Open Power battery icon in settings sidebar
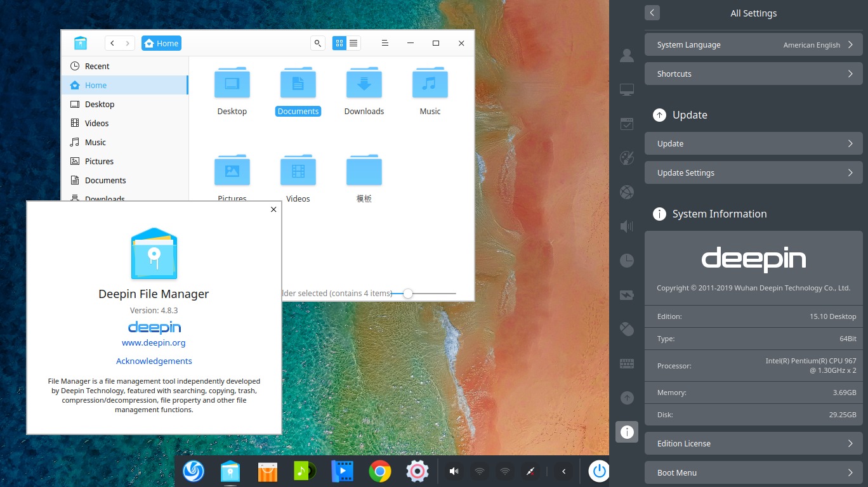868x487 pixels. pos(627,295)
